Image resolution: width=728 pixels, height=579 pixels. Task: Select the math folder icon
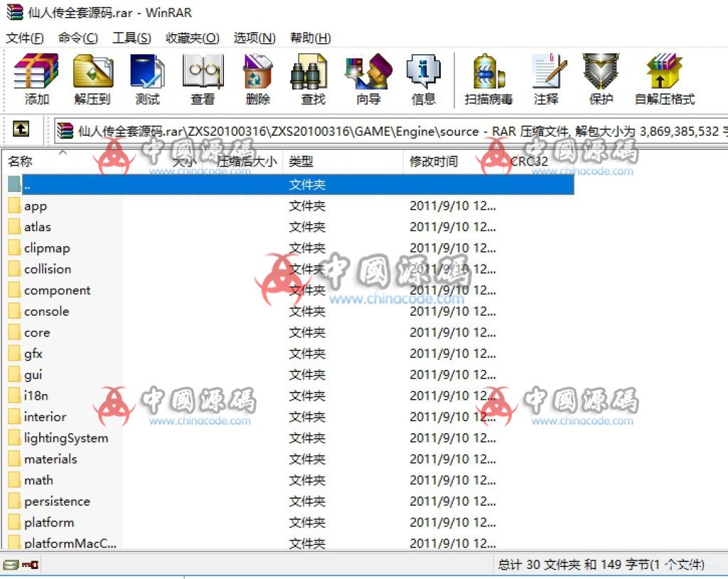pyautogui.click(x=14, y=479)
